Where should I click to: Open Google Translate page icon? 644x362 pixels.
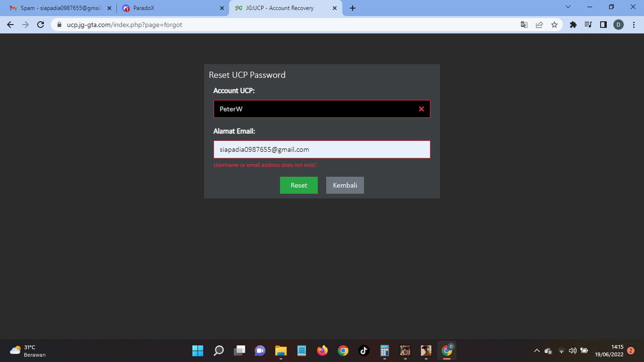(x=524, y=25)
